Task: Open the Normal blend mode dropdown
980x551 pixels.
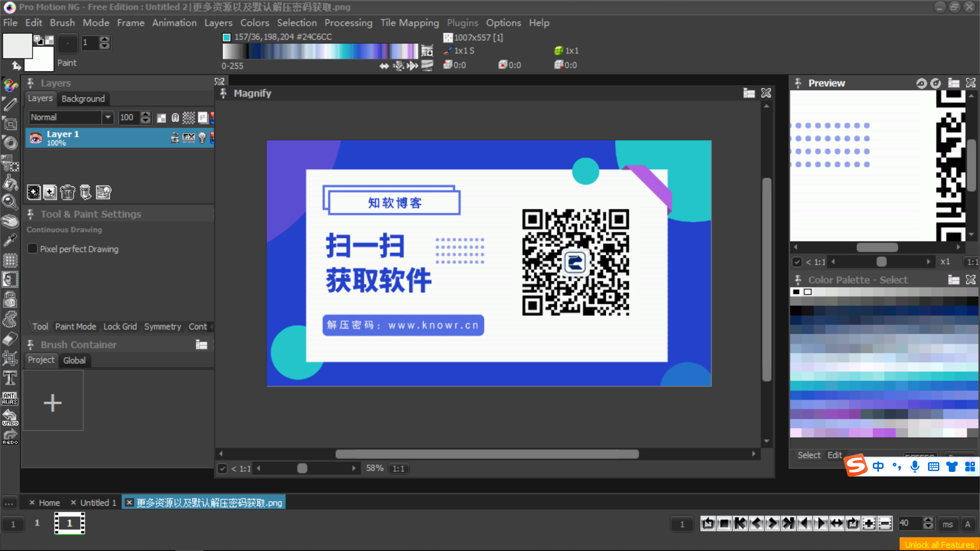Action: tap(108, 117)
